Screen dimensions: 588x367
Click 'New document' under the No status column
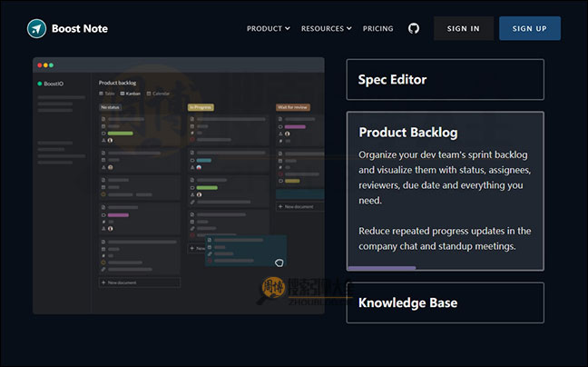140,283
